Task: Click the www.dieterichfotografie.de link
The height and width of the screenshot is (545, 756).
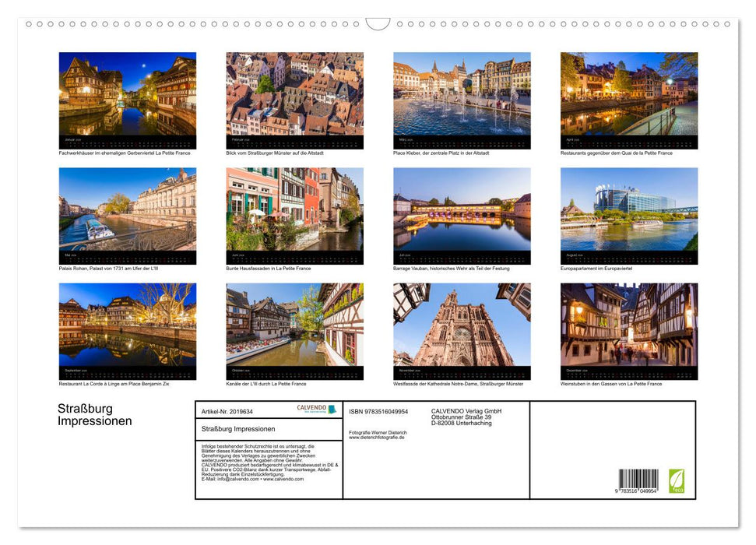Action: pyautogui.click(x=375, y=437)
